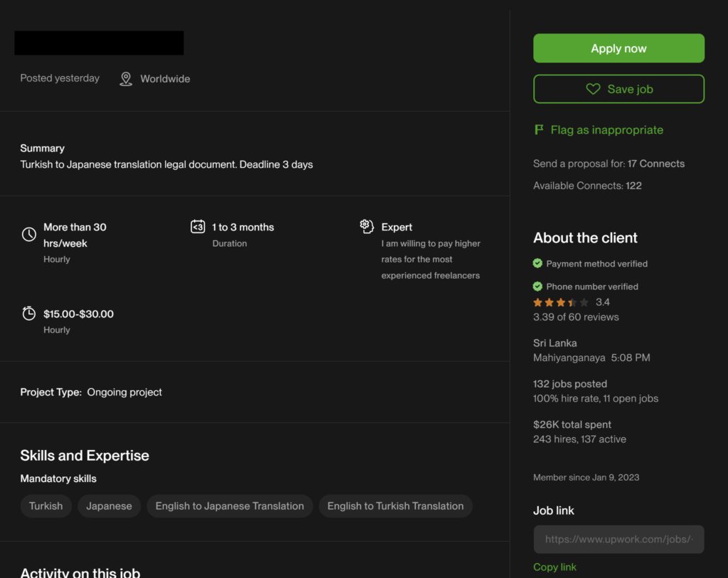Click the clock icon next to hours per week
This screenshot has width=728, height=578.
coord(29,234)
